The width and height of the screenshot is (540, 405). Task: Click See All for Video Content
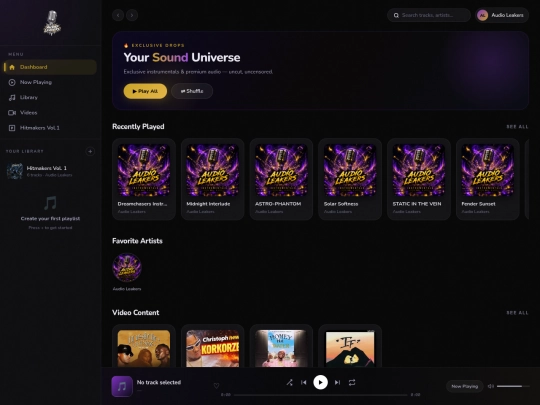coord(517,313)
